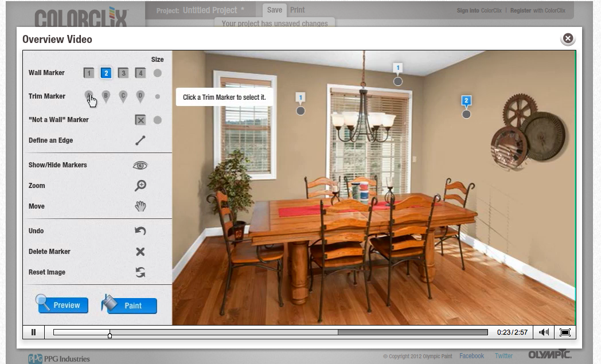
Task: Select Wall Marker number 4
Action: [x=141, y=73]
